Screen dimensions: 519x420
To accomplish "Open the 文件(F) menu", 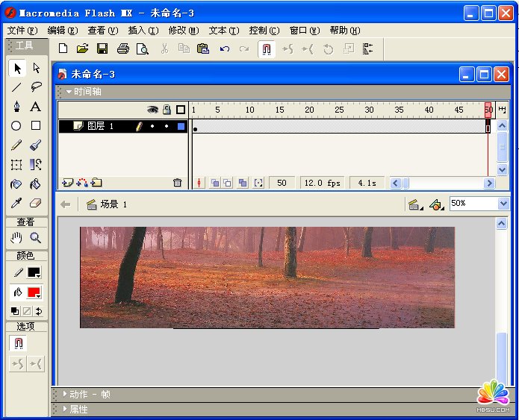I will (22, 31).
